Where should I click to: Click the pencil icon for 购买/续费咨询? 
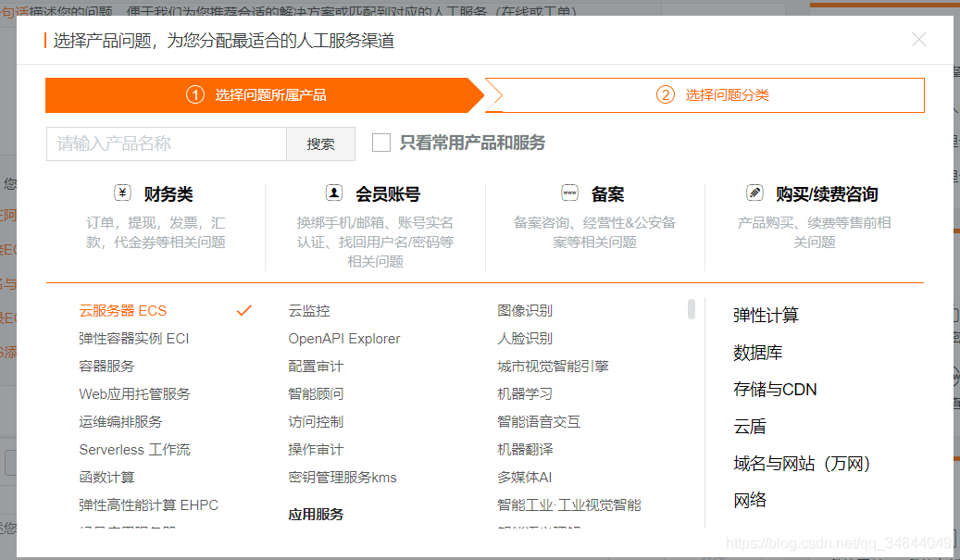754,193
